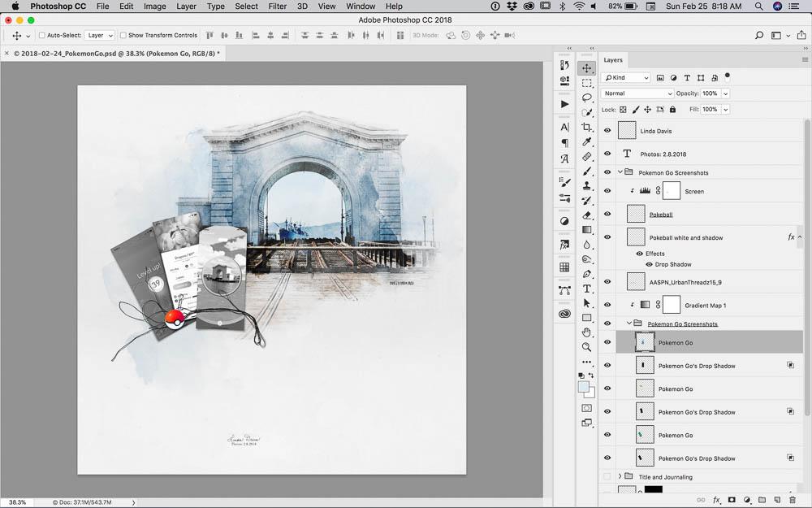The height and width of the screenshot is (508, 812).
Task: Select the Path Selection tool
Action: pyautogui.click(x=586, y=303)
